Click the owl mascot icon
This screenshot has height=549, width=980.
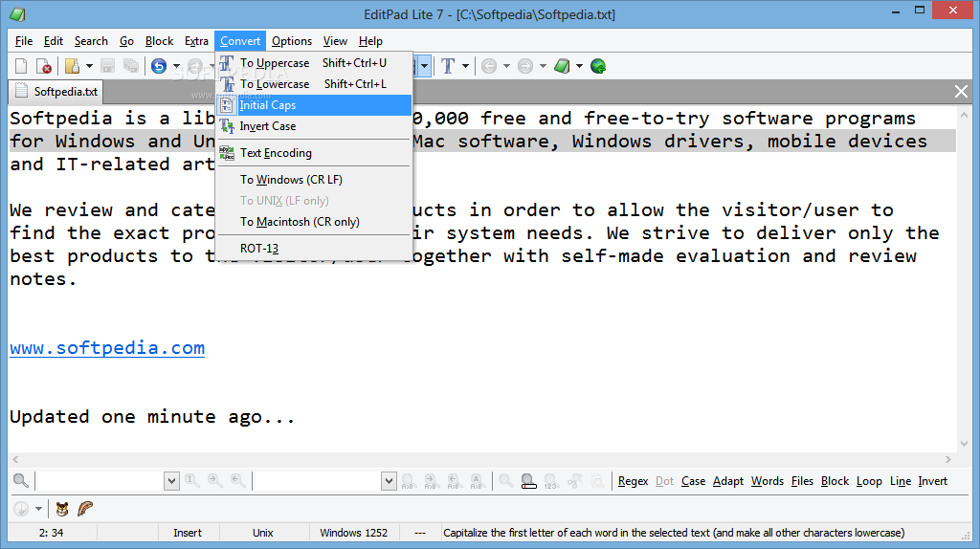[x=62, y=509]
